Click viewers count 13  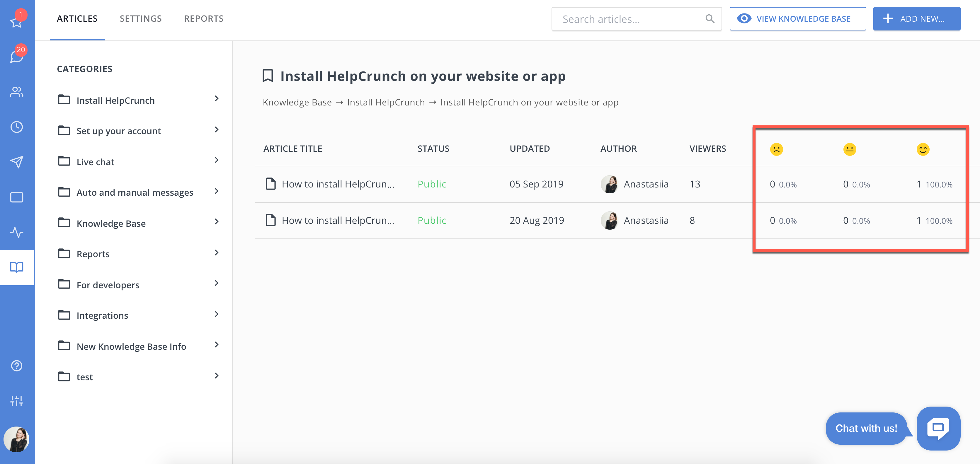(x=695, y=184)
